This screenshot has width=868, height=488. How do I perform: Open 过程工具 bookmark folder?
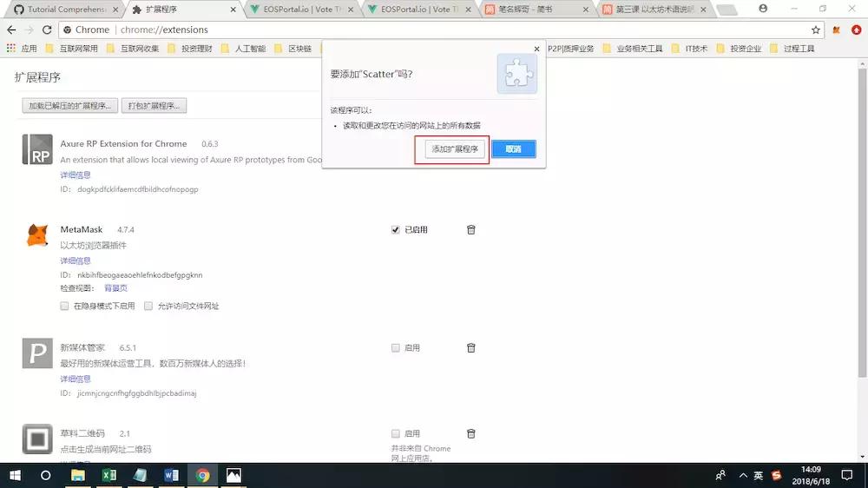point(792,49)
